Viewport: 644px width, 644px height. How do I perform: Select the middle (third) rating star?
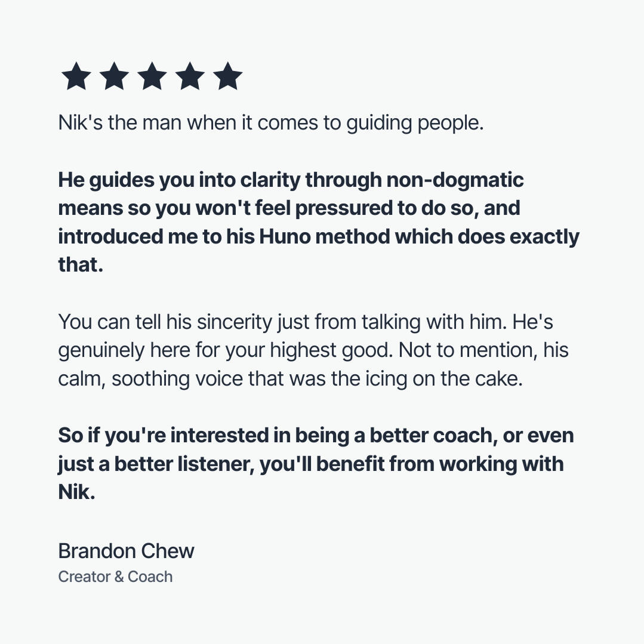pos(152,78)
